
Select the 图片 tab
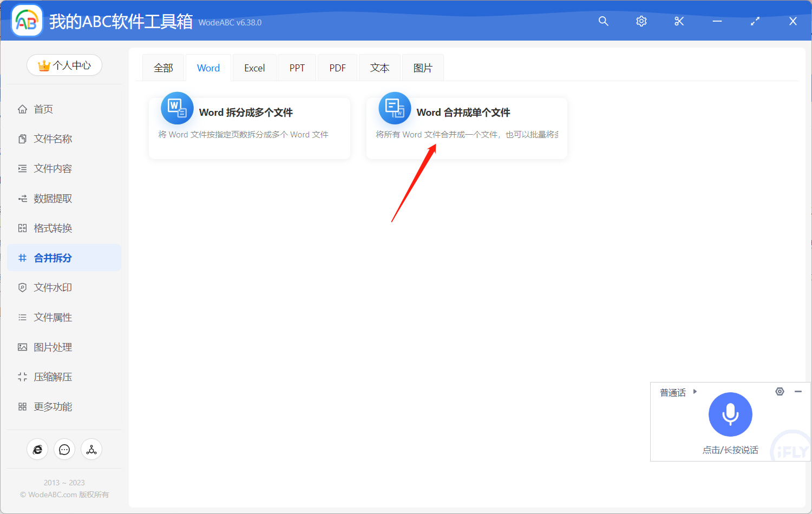[423, 67]
